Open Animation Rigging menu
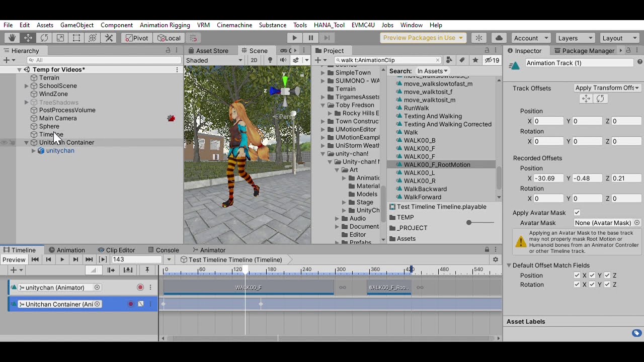The width and height of the screenshot is (644, 362). pos(165,25)
